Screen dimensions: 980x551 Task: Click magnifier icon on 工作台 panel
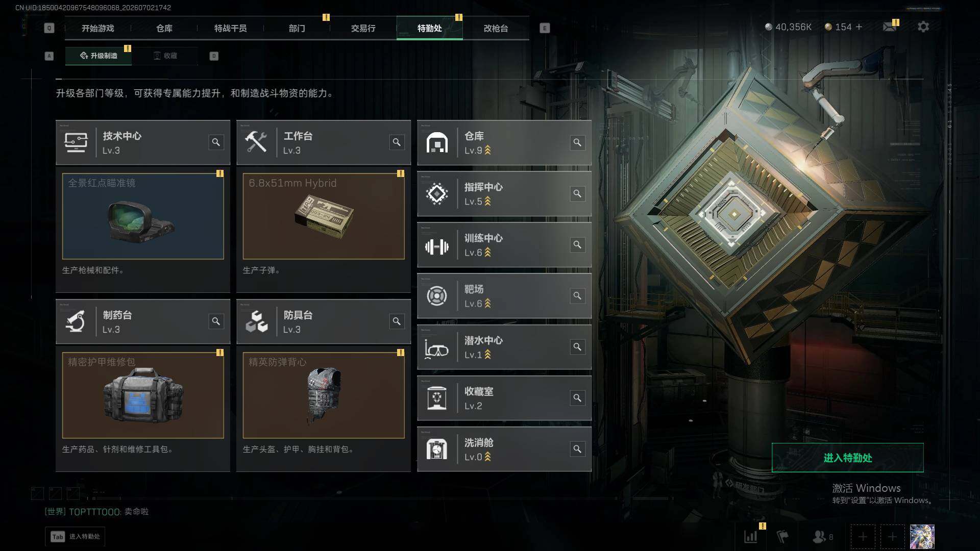(x=397, y=142)
